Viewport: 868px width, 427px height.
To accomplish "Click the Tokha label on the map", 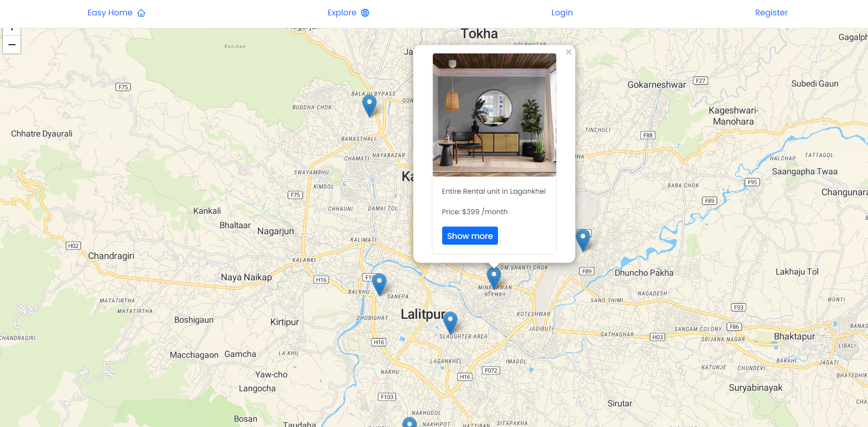I will (x=479, y=34).
